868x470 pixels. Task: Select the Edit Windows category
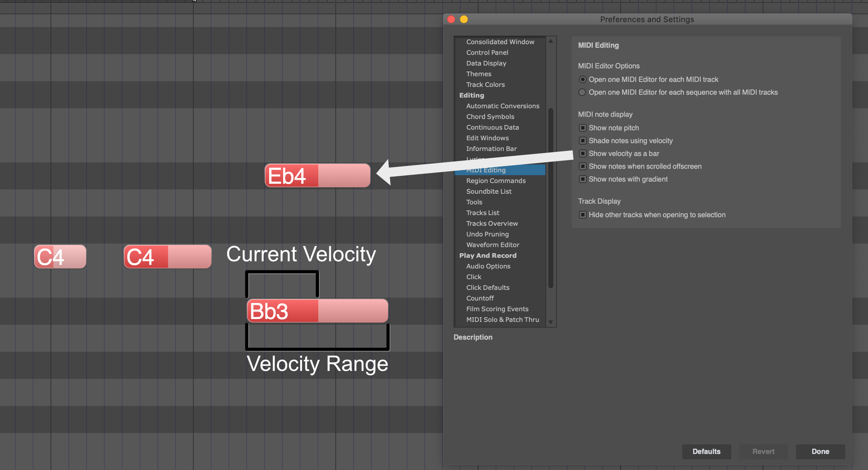pos(487,138)
